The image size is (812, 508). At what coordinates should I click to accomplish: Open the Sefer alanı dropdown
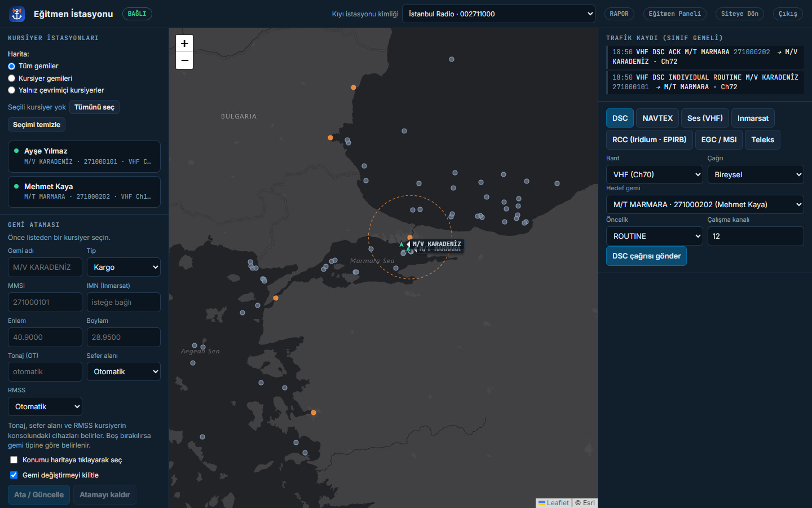(x=123, y=371)
